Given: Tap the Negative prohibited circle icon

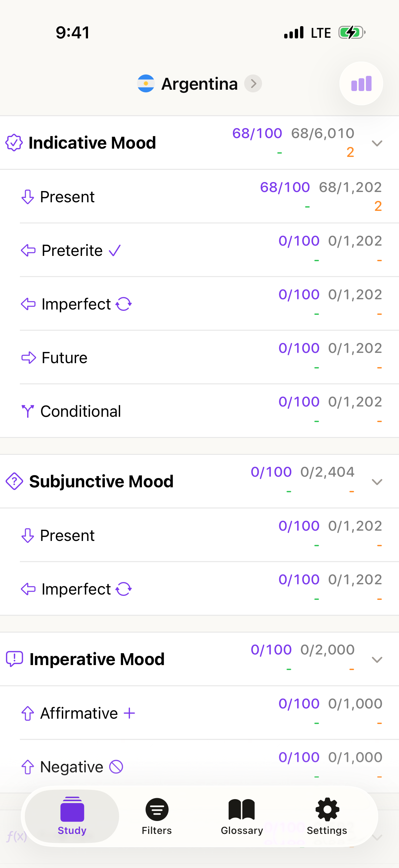Looking at the screenshot, I should point(116,767).
